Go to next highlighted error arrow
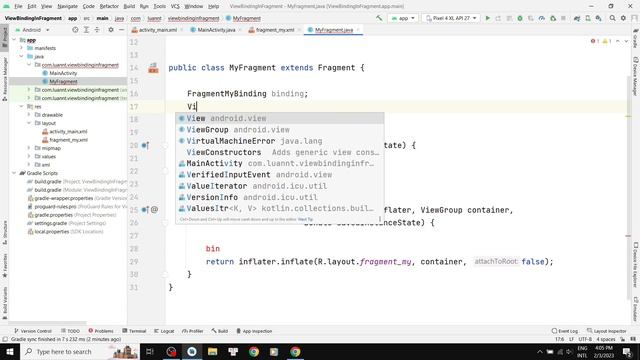The width and height of the screenshot is (640, 360). tap(626, 41)
